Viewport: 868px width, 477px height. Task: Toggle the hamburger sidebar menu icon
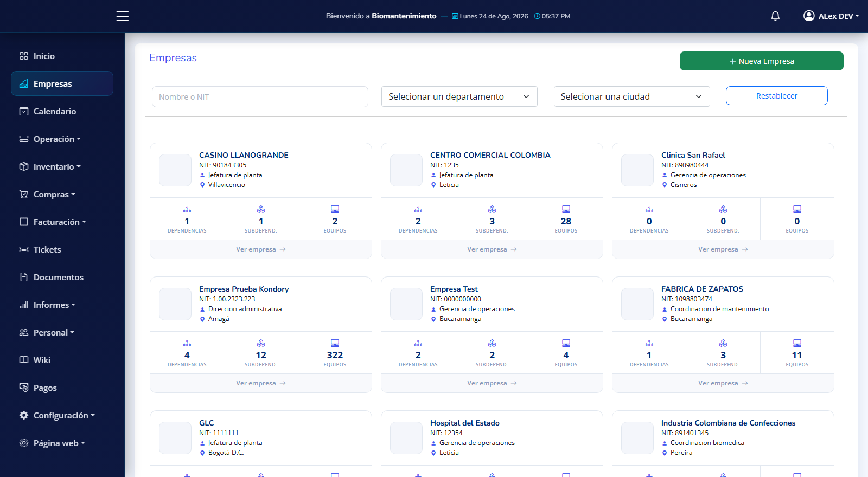123,16
